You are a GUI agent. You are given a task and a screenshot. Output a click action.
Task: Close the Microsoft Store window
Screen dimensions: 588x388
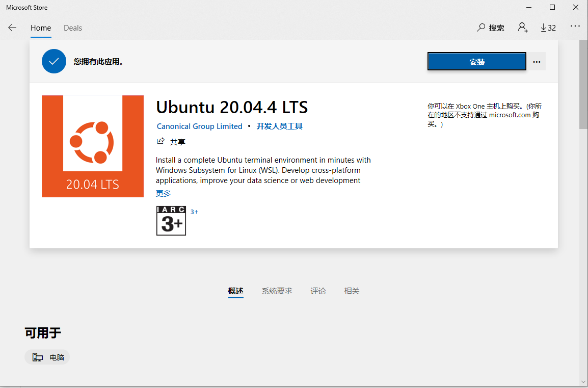coord(576,8)
